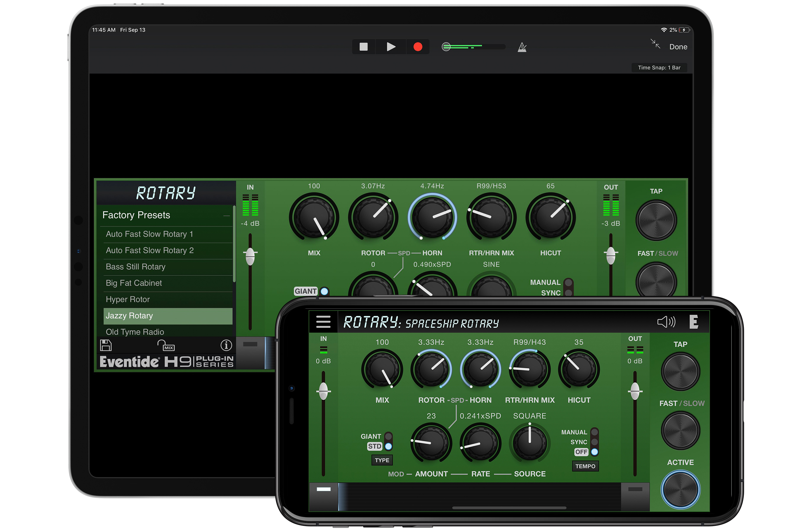
Task: Click the iPad ROTOR speed knob at 3.07Hz
Action: point(373,217)
